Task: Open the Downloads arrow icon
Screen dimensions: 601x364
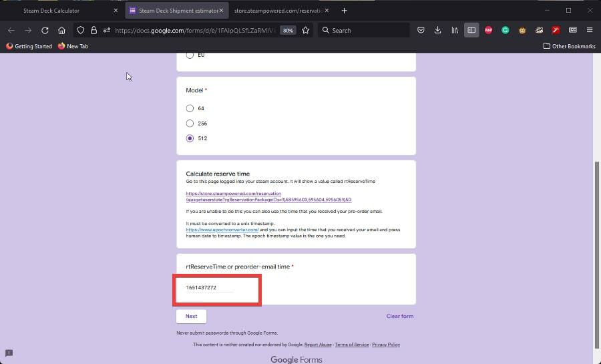Action: [437, 30]
